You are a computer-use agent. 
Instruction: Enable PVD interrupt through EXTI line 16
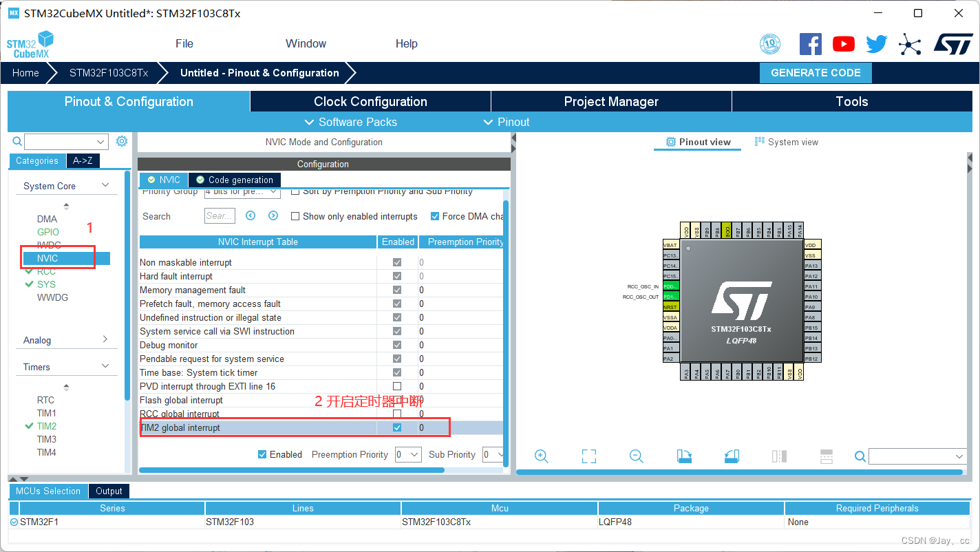coord(397,386)
